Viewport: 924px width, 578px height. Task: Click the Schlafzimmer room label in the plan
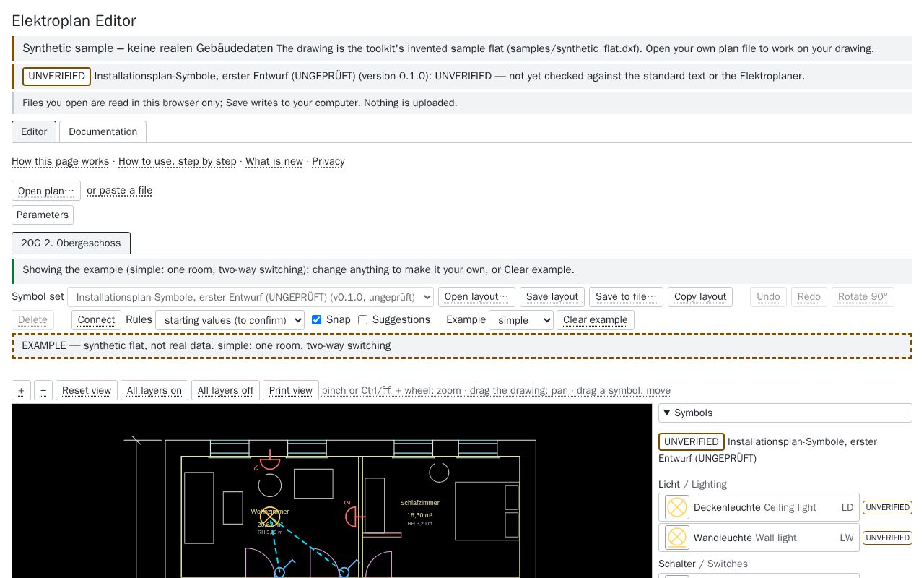420,503
